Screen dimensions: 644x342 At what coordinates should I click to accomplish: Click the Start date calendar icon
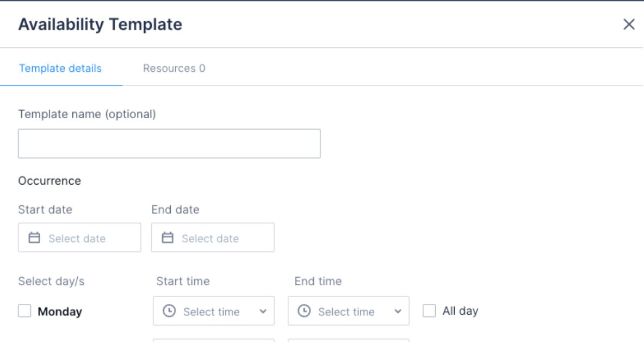point(34,238)
